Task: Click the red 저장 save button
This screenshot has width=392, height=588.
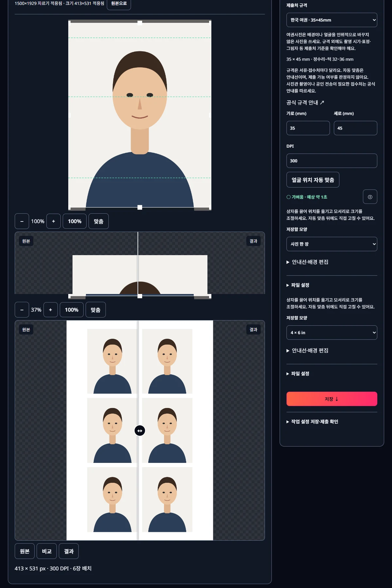Action: click(x=332, y=399)
